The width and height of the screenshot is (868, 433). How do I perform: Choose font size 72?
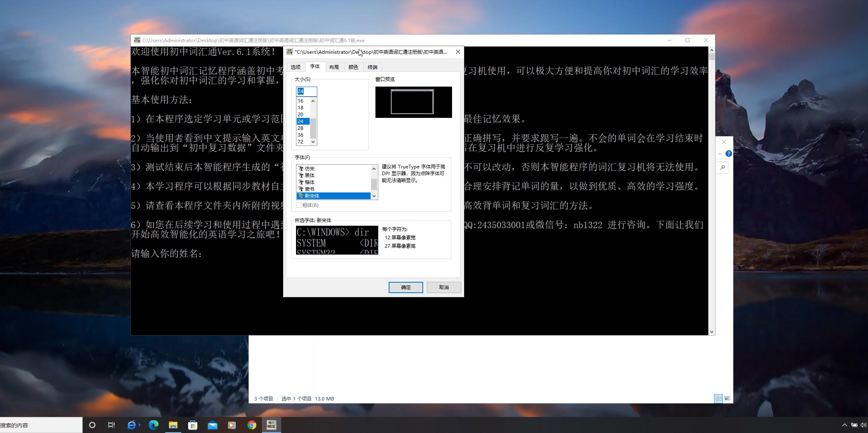pos(303,142)
